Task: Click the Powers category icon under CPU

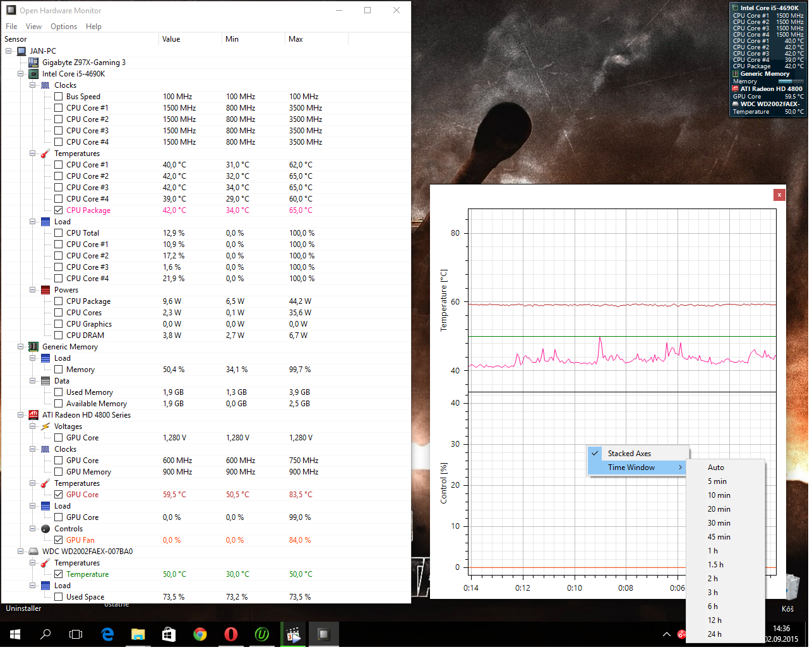Action: [45, 290]
